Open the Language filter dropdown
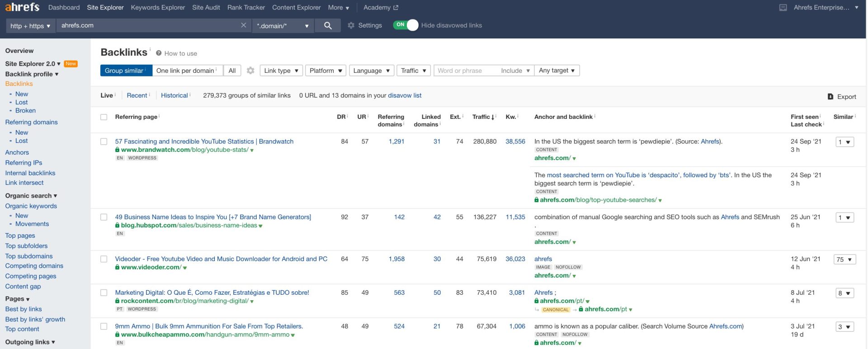This screenshot has width=868, height=349. [x=371, y=71]
